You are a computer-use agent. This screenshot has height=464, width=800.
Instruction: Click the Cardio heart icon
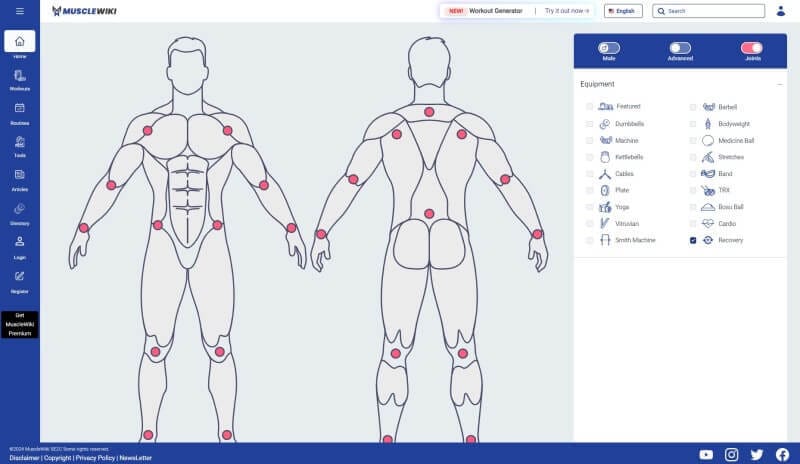[x=708, y=224]
